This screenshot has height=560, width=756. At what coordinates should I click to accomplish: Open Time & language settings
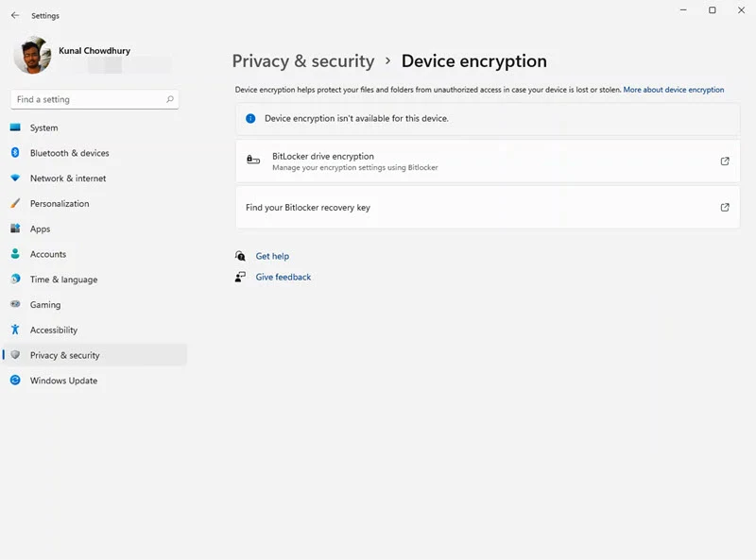pos(63,280)
